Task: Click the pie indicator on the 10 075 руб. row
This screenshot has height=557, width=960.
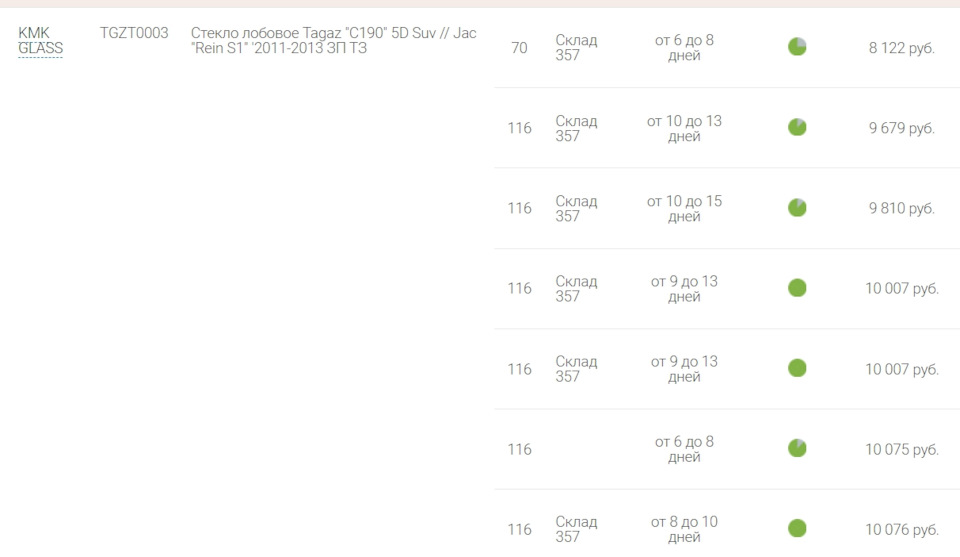Action: 797,448
